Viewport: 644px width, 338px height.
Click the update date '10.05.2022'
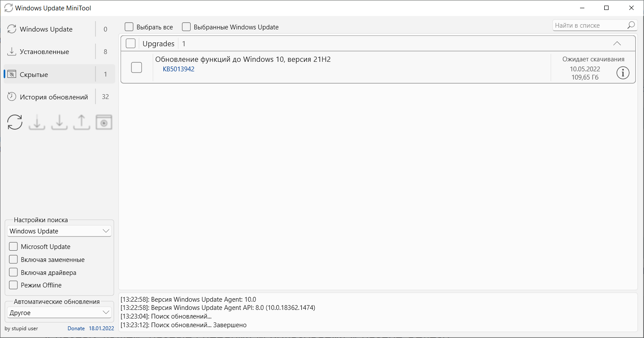(x=585, y=69)
